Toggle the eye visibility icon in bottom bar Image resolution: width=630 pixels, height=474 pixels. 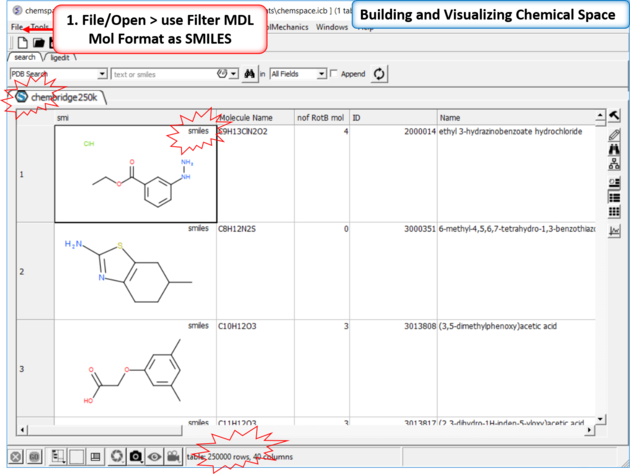coord(155,457)
